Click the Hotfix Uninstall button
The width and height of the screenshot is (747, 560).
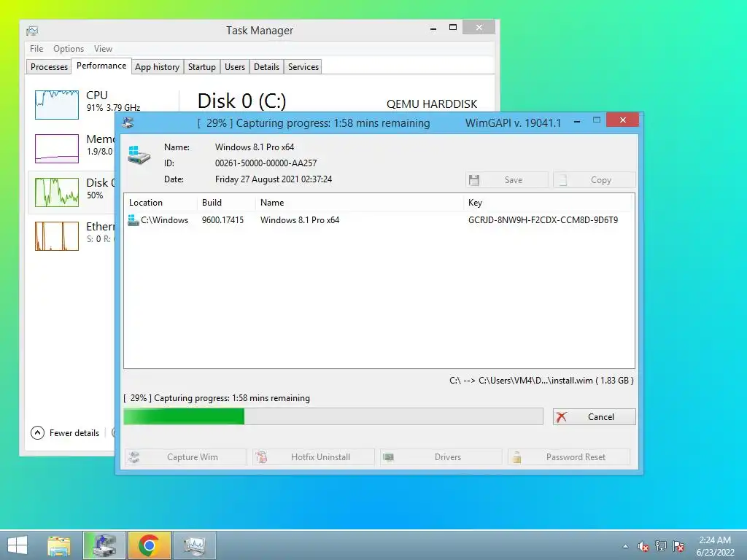click(x=314, y=457)
